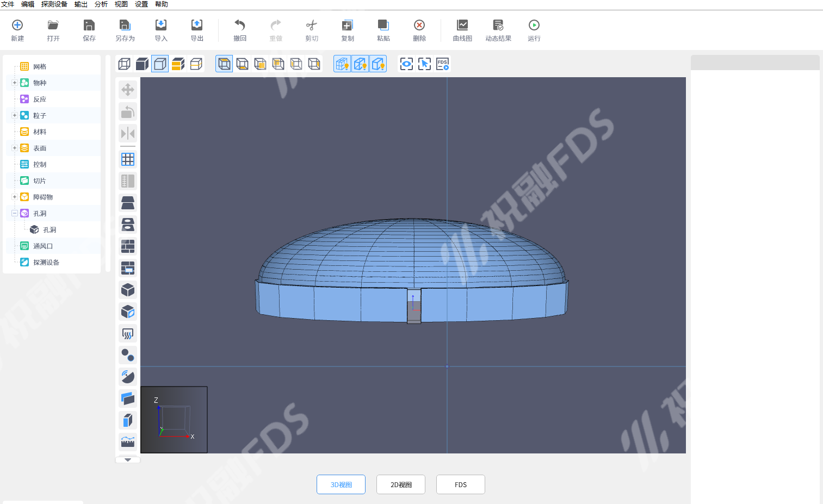The height and width of the screenshot is (504, 823).
Task: Click the stacked slabs with holes tool
Action: 128,225
